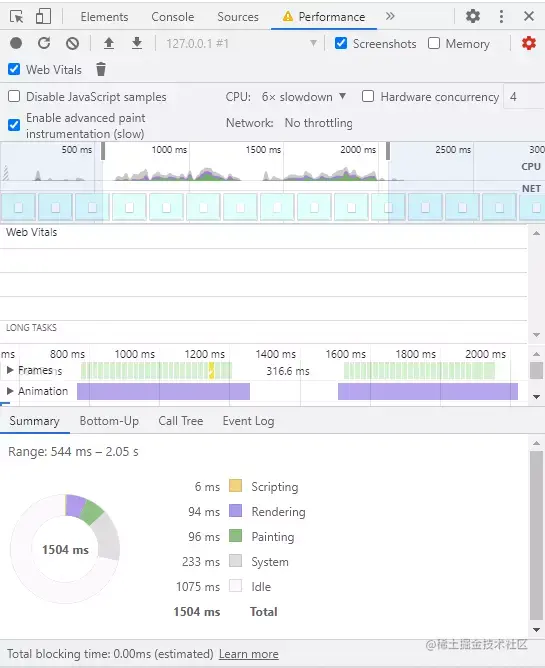Select the Performance tab

pyautogui.click(x=324, y=17)
